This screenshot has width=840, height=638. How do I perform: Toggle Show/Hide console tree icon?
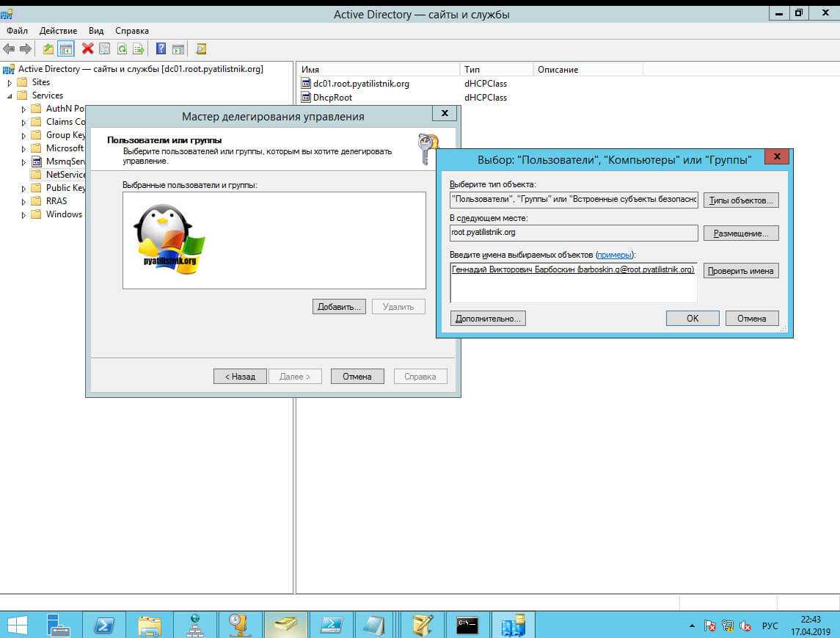66,48
